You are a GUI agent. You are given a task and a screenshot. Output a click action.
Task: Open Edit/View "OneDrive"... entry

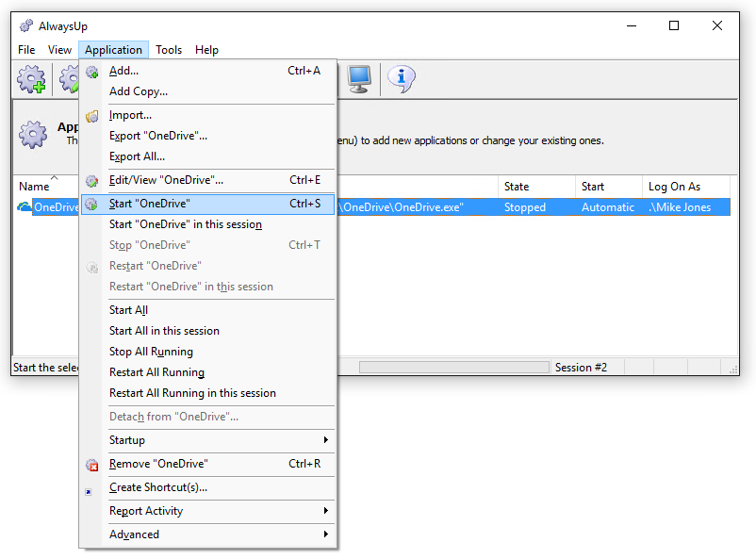(x=207, y=180)
